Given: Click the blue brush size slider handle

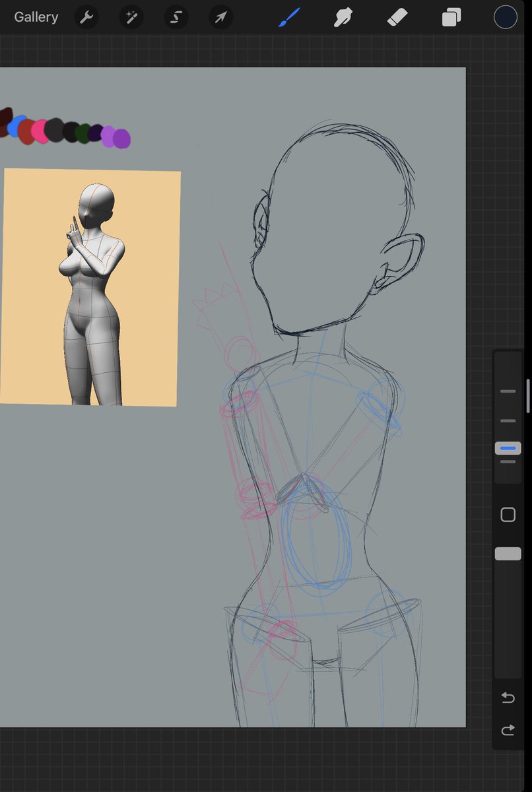Looking at the screenshot, I should [x=508, y=449].
